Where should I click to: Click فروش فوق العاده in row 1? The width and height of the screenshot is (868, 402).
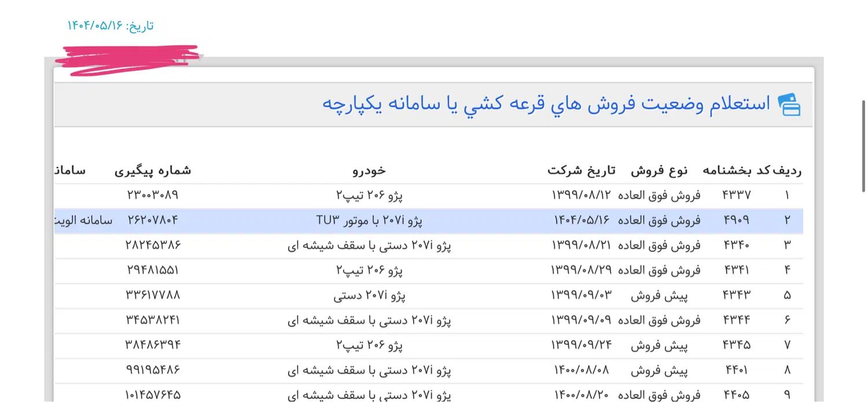[x=659, y=195]
